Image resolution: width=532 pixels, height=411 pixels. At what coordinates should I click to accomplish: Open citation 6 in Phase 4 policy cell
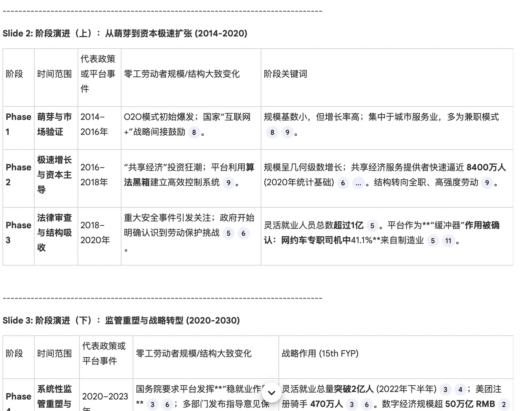(167, 405)
